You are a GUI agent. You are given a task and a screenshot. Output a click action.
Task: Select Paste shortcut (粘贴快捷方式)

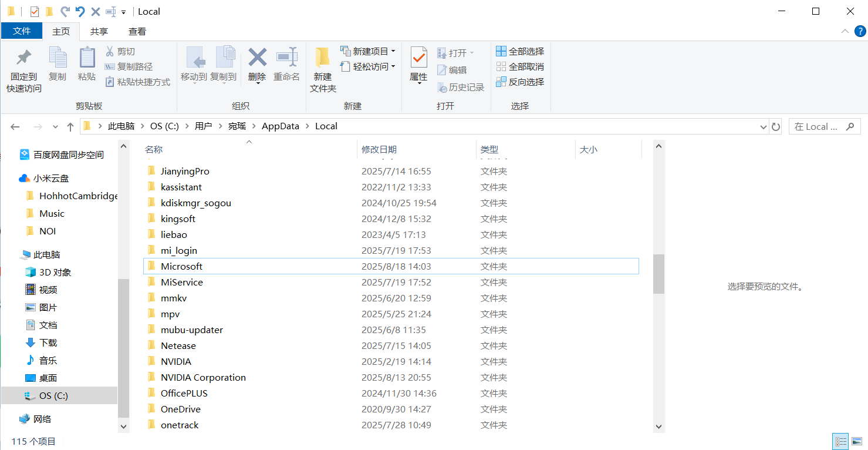tap(137, 82)
